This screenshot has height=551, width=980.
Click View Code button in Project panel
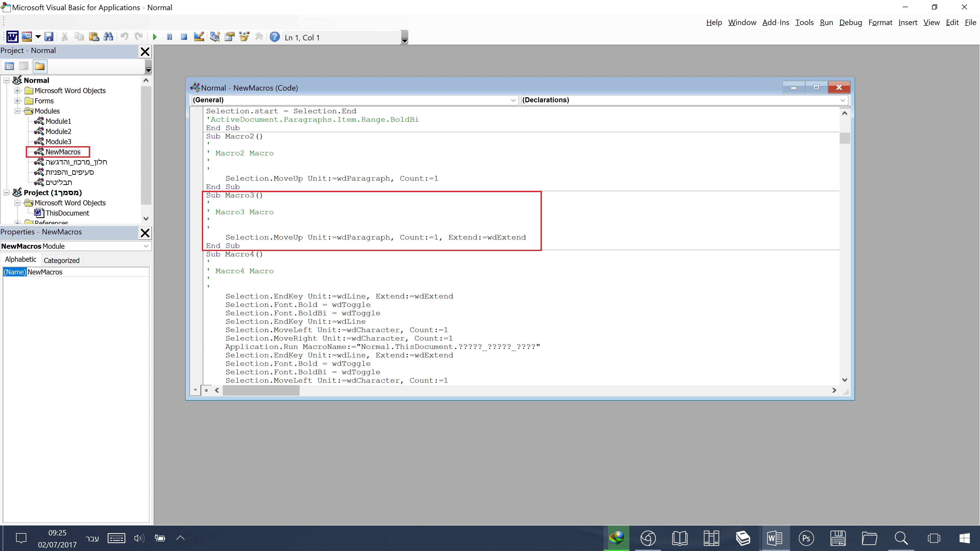(9, 67)
